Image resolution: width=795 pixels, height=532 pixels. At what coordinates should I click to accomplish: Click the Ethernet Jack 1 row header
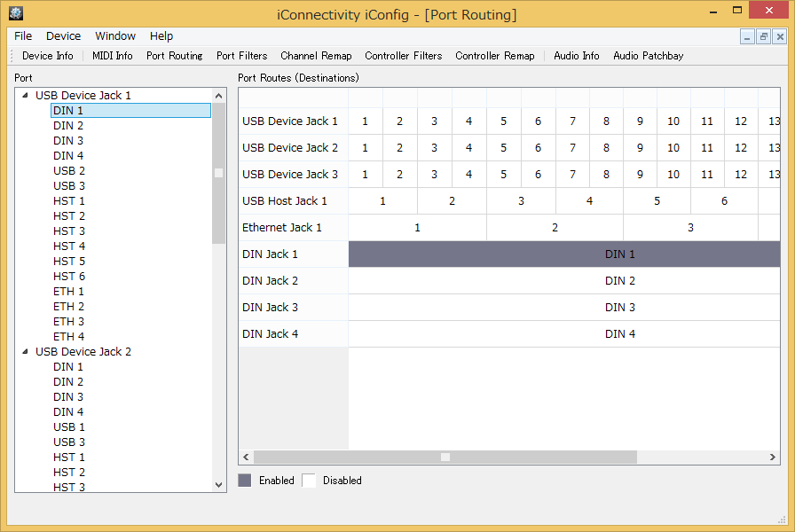[x=294, y=228]
